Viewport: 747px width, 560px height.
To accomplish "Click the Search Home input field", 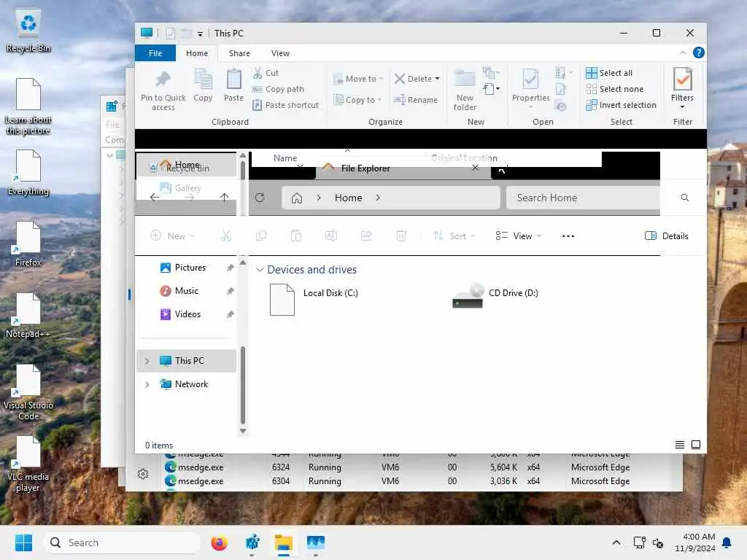I will click(582, 198).
